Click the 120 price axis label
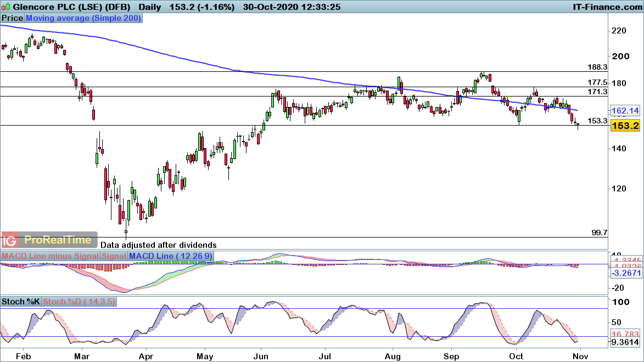 pyautogui.click(x=619, y=189)
